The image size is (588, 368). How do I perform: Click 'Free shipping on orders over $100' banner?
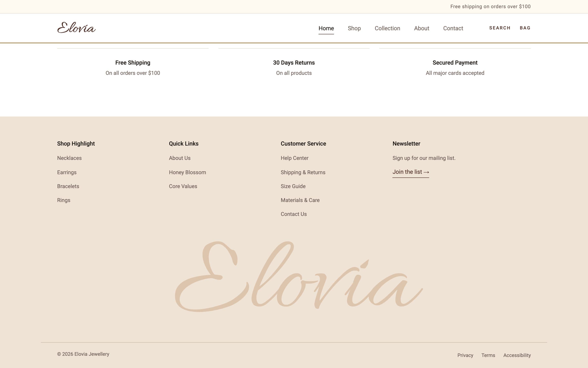(x=490, y=7)
